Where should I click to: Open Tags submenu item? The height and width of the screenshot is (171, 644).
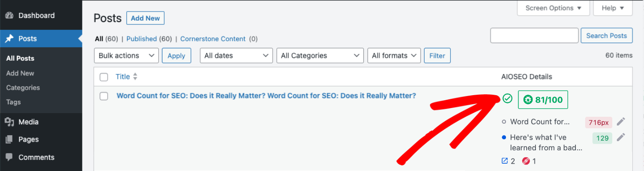pyautogui.click(x=13, y=103)
